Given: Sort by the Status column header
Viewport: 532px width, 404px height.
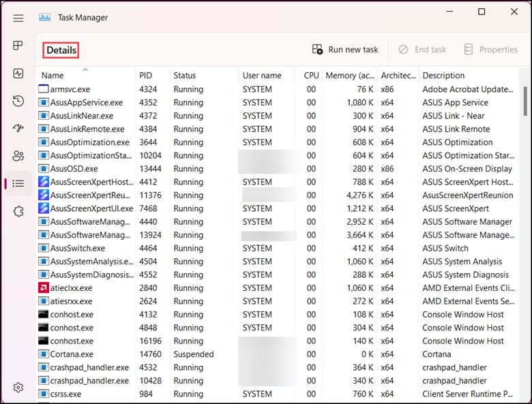Looking at the screenshot, I should click(x=185, y=76).
